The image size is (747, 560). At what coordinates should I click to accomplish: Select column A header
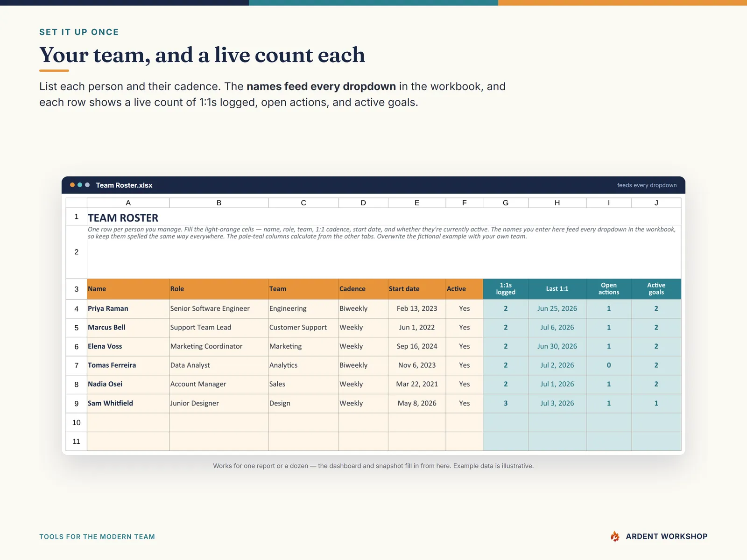[128, 203]
